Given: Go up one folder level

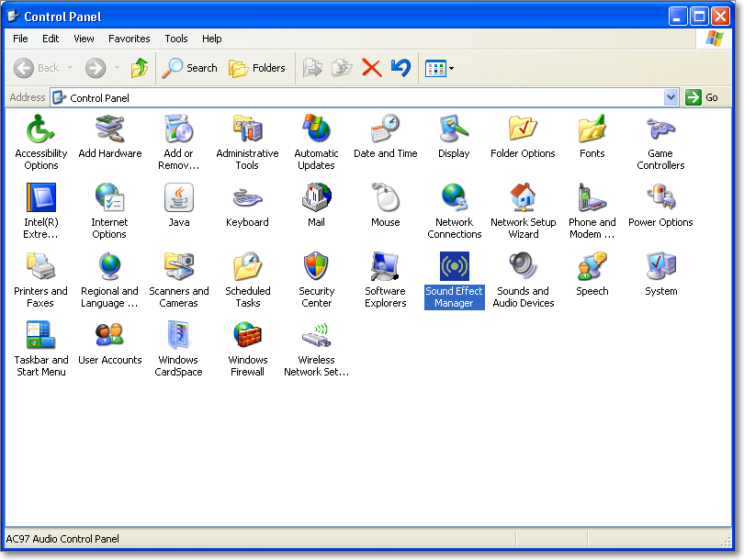Looking at the screenshot, I should tap(140, 68).
